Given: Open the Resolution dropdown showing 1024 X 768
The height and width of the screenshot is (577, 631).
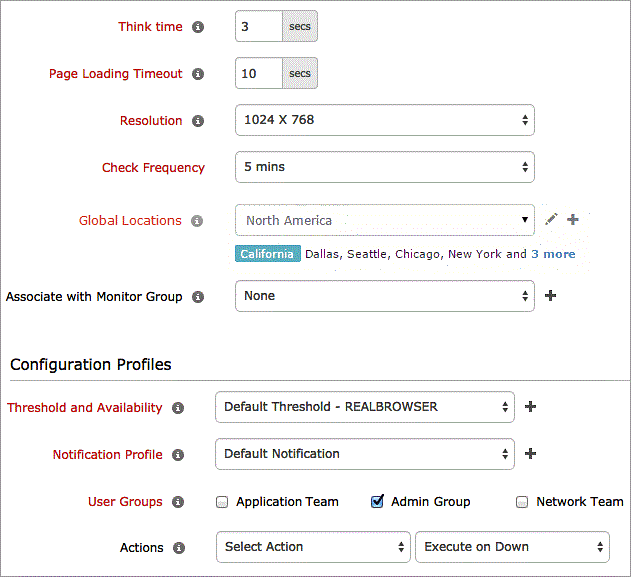Looking at the screenshot, I should pos(385,120).
